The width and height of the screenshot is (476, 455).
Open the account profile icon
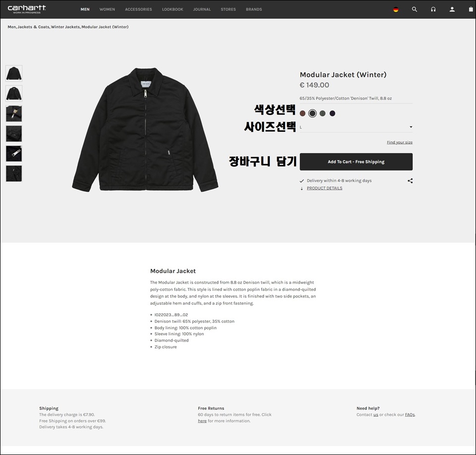[x=452, y=9]
